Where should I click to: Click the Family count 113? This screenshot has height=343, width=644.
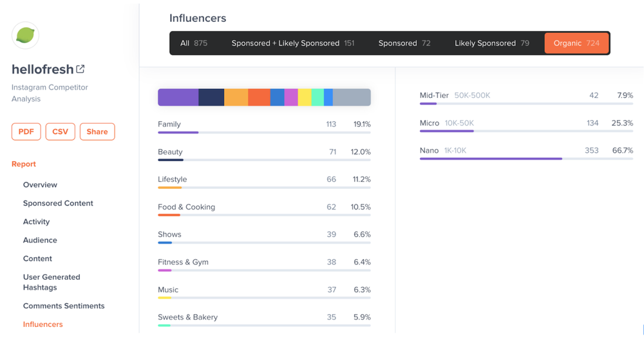click(x=331, y=124)
